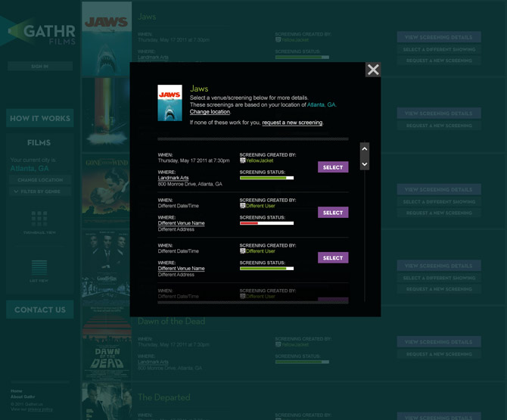Open YellowJacket user profile in popup

[260, 160]
